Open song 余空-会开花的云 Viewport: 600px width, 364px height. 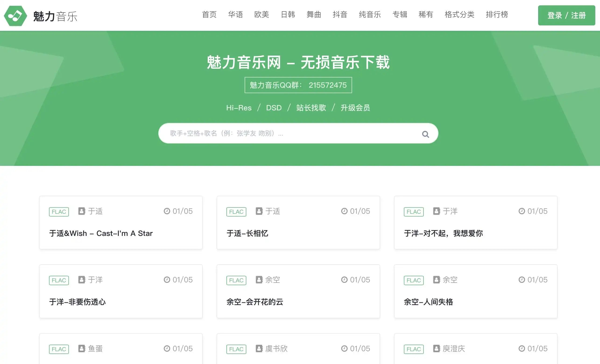pyautogui.click(x=255, y=302)
